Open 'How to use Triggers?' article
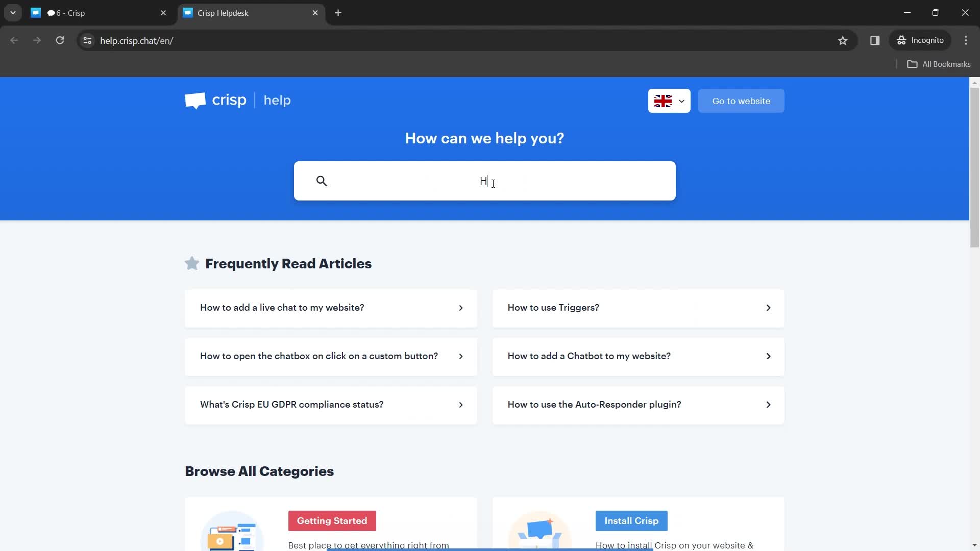The width and height of the screenshot is (980, 551). point(638,308)
